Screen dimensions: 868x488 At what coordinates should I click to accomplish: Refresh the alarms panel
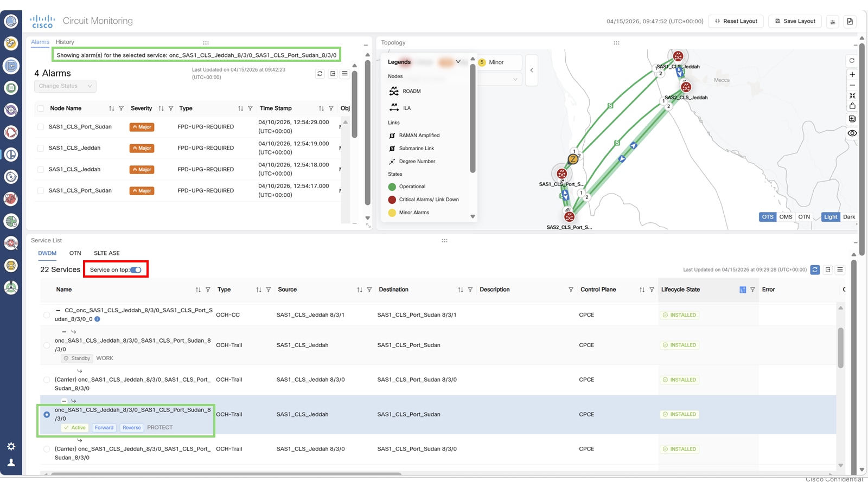[x=320, y=74]
